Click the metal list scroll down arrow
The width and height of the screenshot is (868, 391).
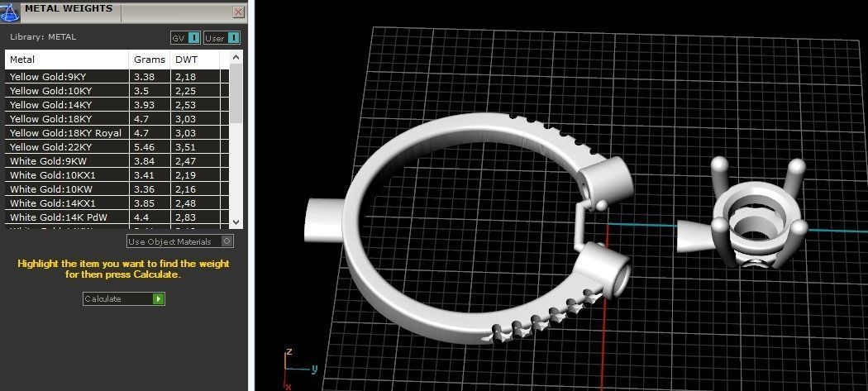point(236,222)
